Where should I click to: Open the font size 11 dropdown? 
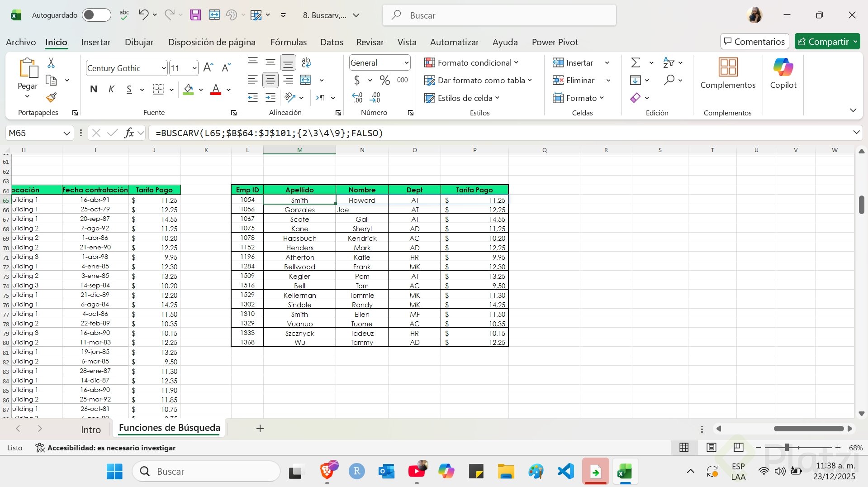pyautogui.click(x=194, y=68)
